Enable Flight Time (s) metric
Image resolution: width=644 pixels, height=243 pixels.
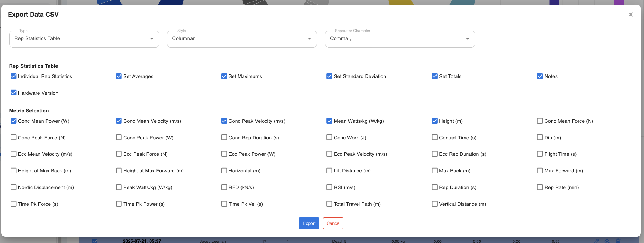click(540, 154)
